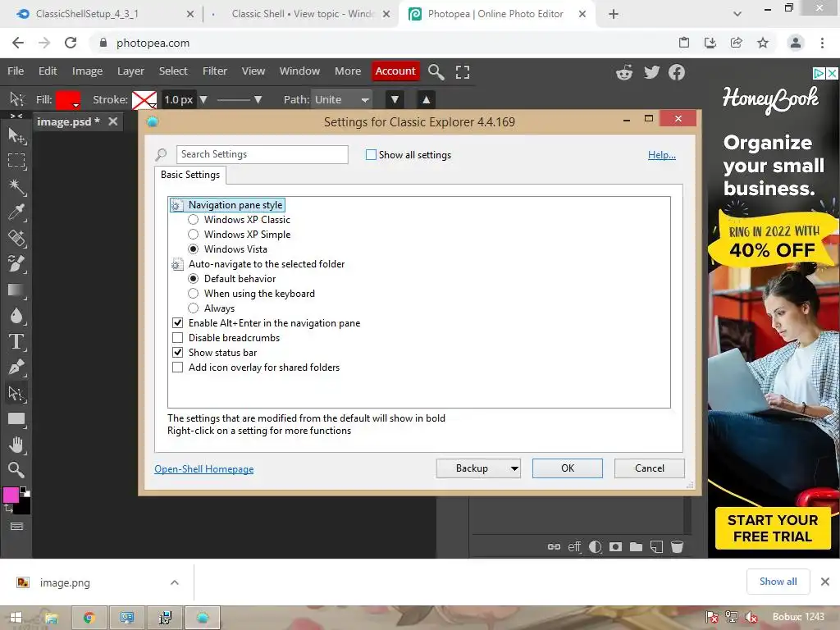Click Cancel in settings dialog
The image size is (840, 630).
(x=650, y=468)
